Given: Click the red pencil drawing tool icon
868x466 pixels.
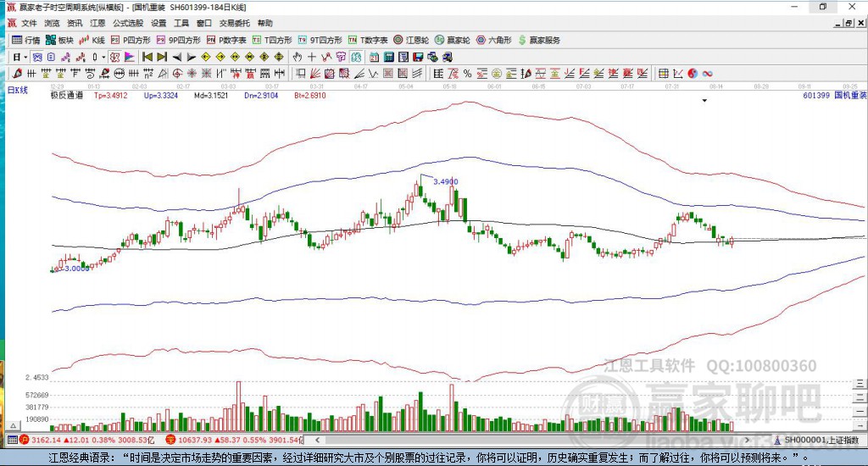Looking at the screenshot, I should pyautogui.click(x=17, y=73).
